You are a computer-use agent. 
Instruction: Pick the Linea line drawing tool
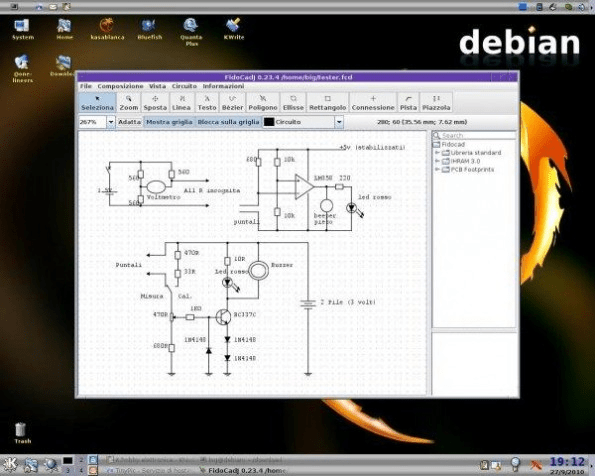point(181,103)
